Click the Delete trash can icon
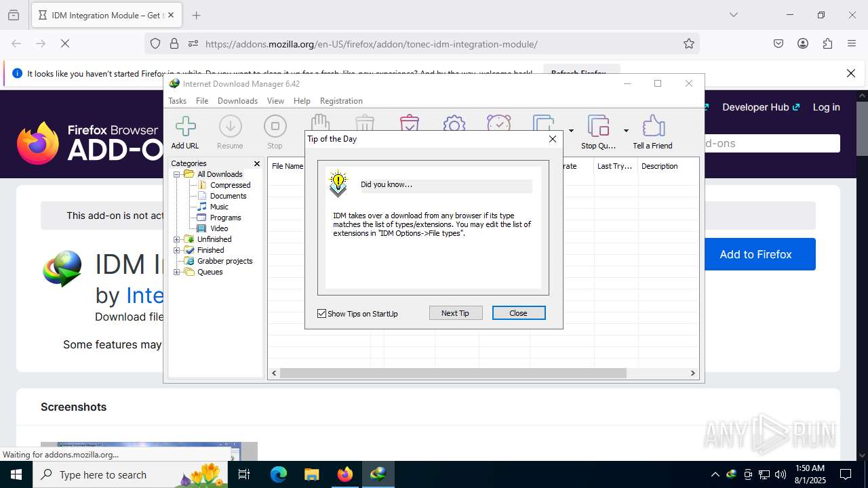The height and width of the screenshot is (488, 868). 365,123
